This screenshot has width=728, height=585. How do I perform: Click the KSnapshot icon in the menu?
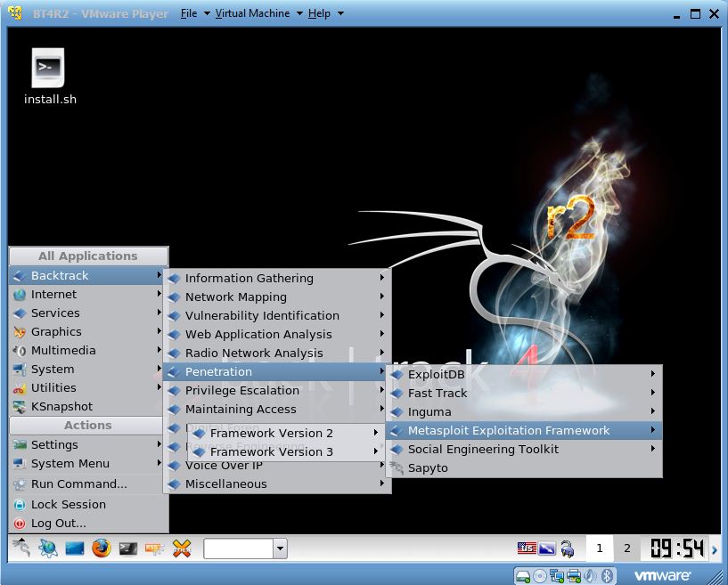20,407
